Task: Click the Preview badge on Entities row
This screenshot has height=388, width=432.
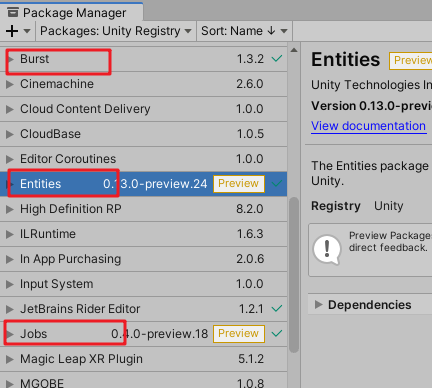Action: point(239,184)
